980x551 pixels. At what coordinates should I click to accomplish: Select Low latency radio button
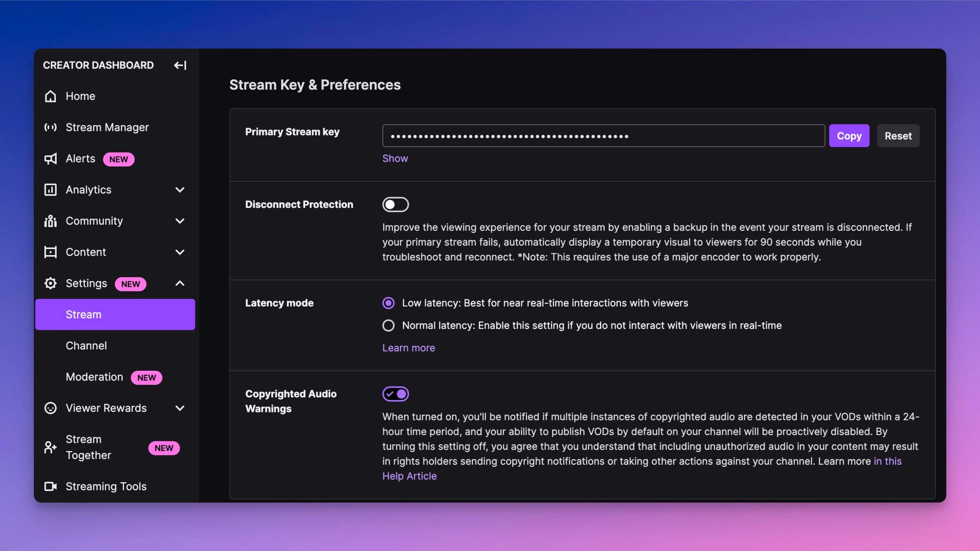click(x=389, y=304)
